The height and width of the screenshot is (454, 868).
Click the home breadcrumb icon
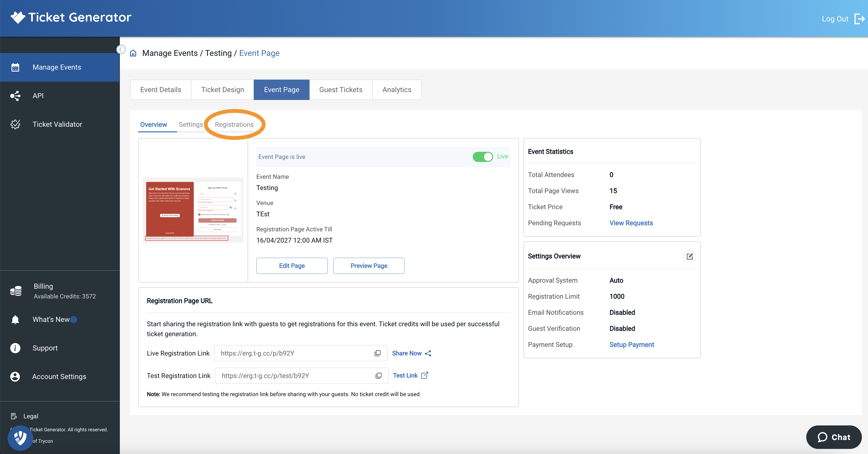133,53
